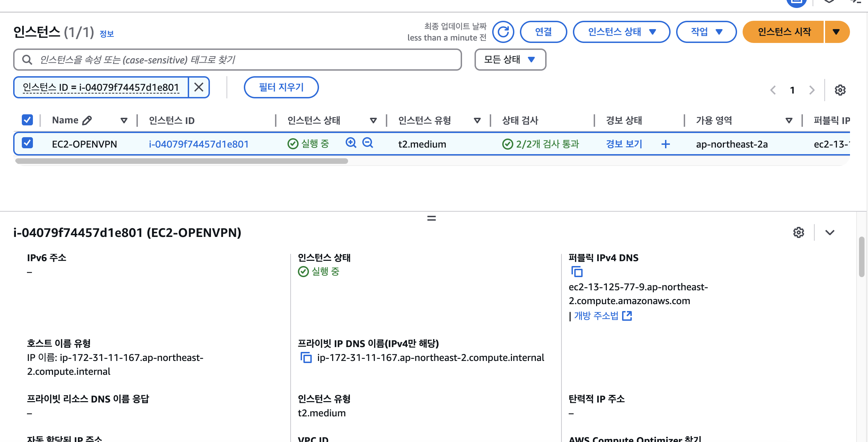Open details panel settings gear
This screenshot has width=868, height=442.
point(798,232)
